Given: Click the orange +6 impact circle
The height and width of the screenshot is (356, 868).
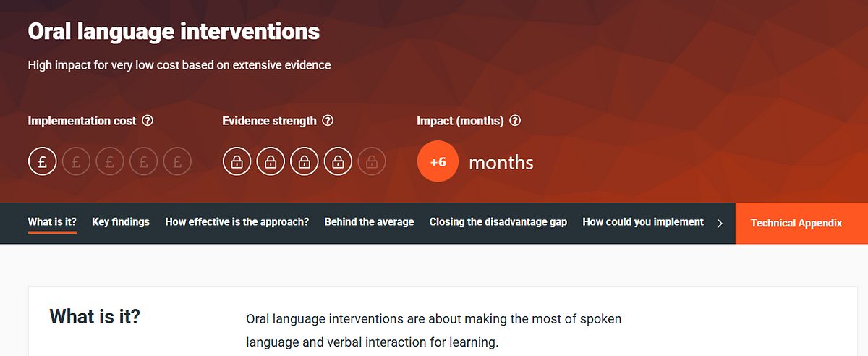Looking at the screenshot, I should (438, 162).
